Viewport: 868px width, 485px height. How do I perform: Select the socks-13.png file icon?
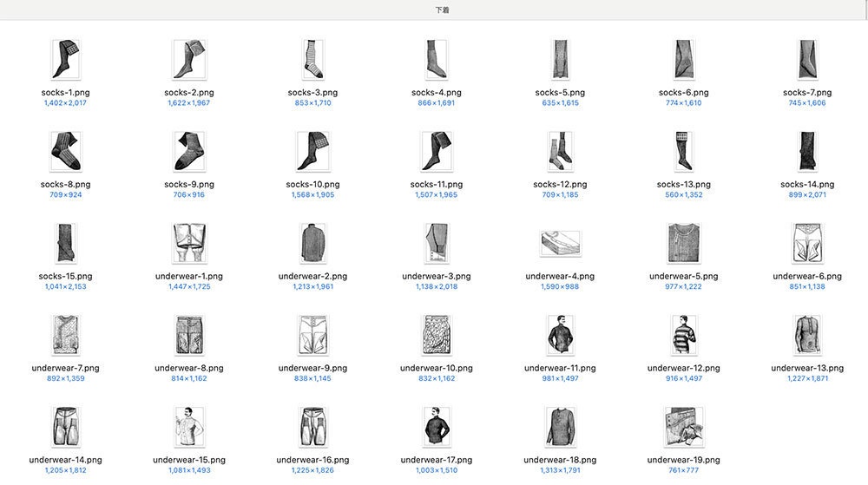tap(684, 151)
